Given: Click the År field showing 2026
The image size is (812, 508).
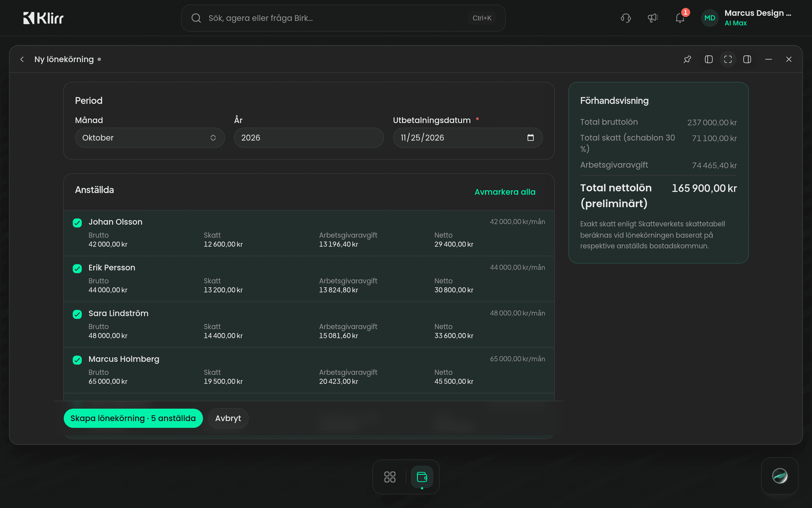Looking at the screenshot, I should (x=309, y=138).
